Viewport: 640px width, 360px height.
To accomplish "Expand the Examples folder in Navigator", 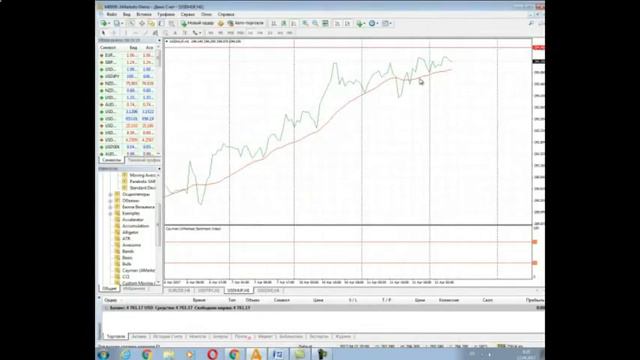I will coord(110,213).
